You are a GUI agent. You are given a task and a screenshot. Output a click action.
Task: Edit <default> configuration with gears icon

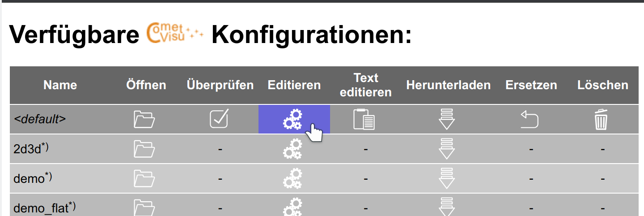(293, 120)
